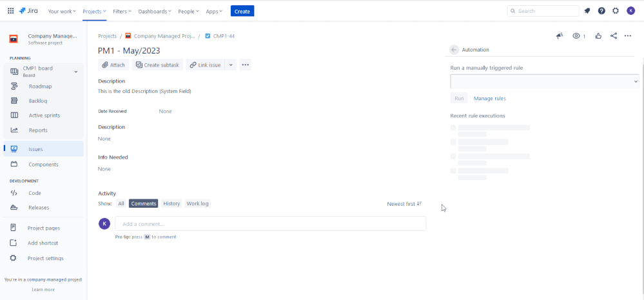
Task: Expand the Link issue dropdown arrow
Action: tap(230, 65)
